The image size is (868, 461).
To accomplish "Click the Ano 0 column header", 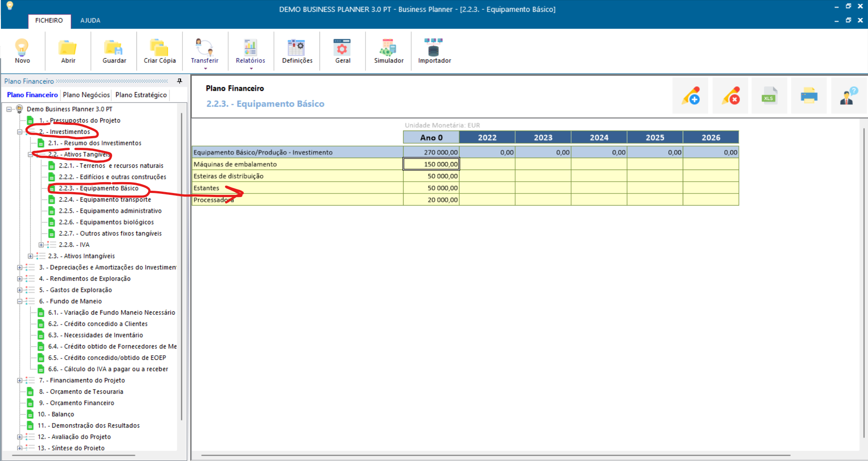I will coord(431,137).
